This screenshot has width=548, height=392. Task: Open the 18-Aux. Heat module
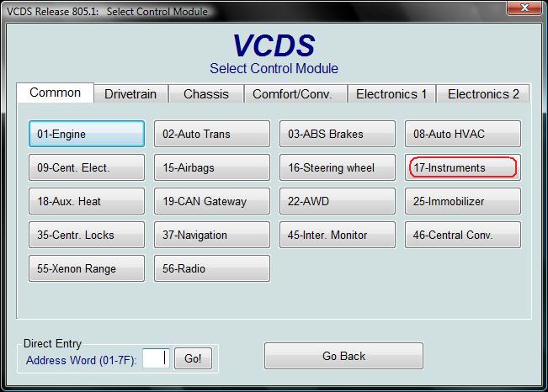(x=87, y=201)
